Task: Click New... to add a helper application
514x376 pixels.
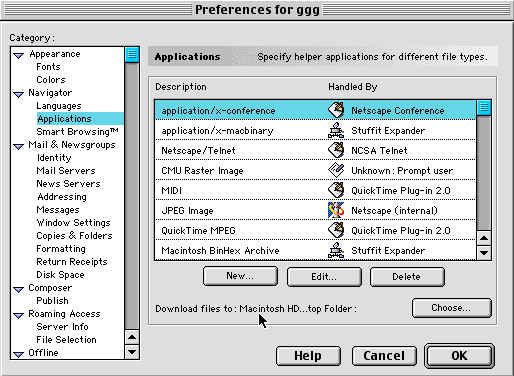Action: tap(240, 276)
